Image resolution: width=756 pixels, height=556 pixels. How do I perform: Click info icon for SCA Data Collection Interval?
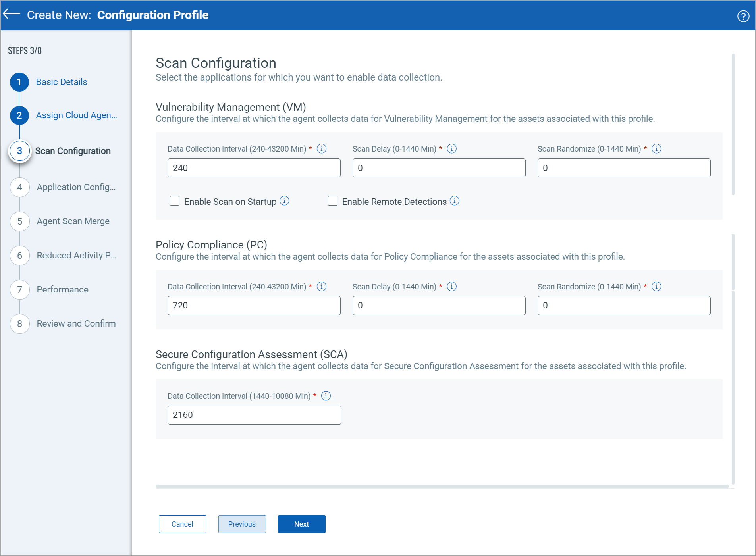pyautogui.click(x=326, y=396)
